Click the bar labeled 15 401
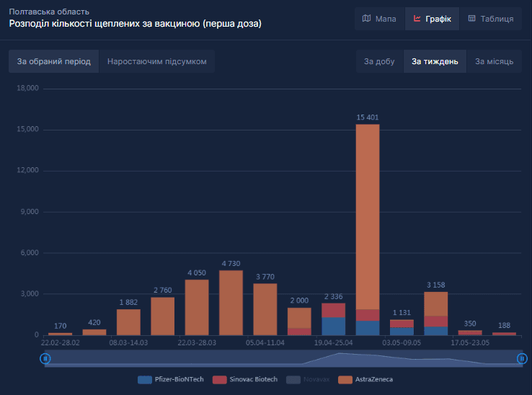Image resolution: width=532 pixels, height=395 pixels. click(368, 230)
